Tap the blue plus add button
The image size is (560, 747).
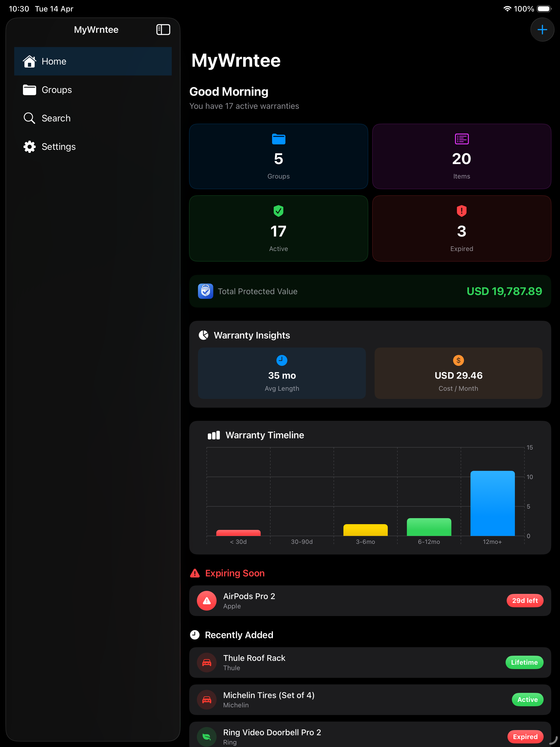pyautogui.click(x=542, y=30)
